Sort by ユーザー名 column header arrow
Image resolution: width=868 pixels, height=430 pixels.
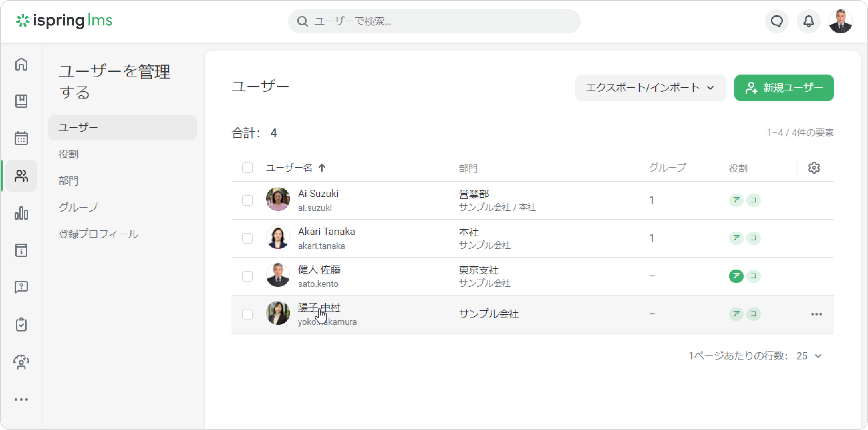pos(322,168)
